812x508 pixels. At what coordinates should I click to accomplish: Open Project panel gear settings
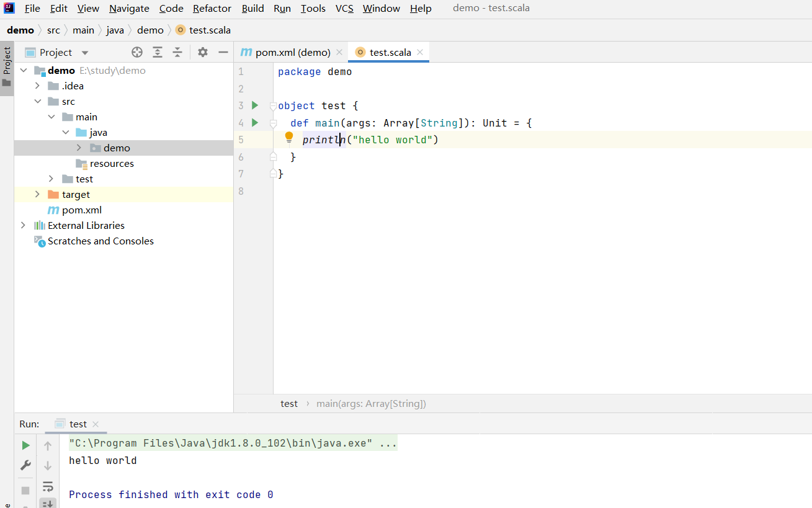[x=203, y=52]
